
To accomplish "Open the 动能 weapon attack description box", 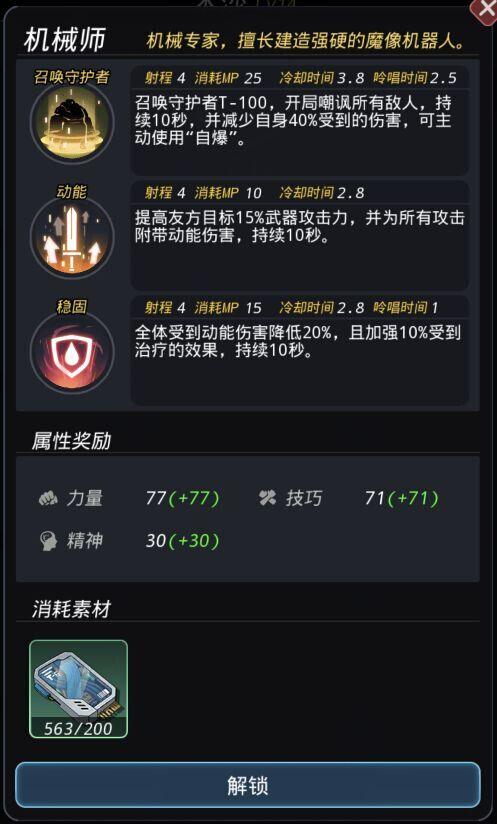I will point(299,247).
